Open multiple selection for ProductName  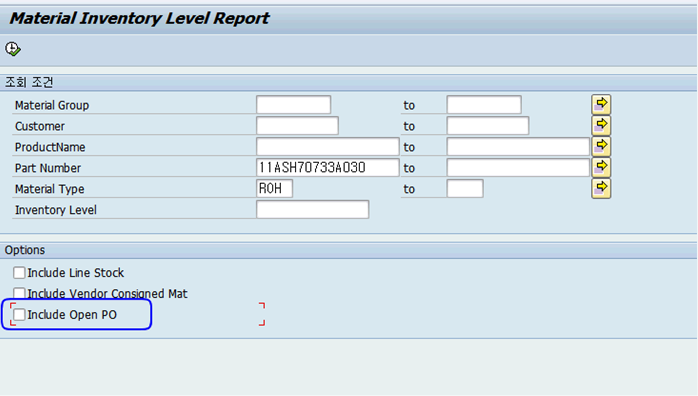[601, 146]
